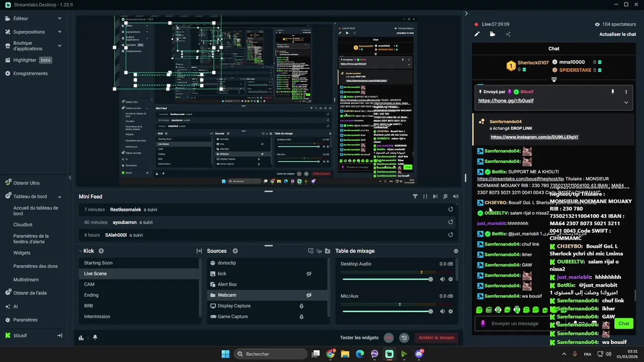Open the hone.gg pinned link

pyautogui.click(x=506, y=101)
